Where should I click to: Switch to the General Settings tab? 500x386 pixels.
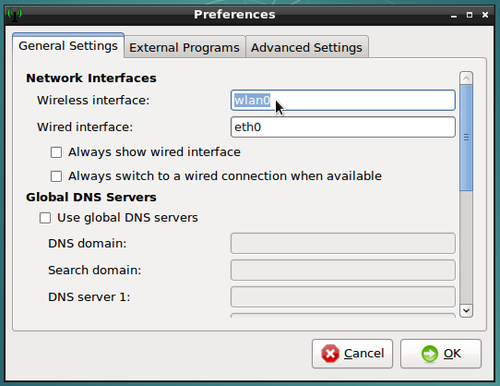click(x=68, y=46)
